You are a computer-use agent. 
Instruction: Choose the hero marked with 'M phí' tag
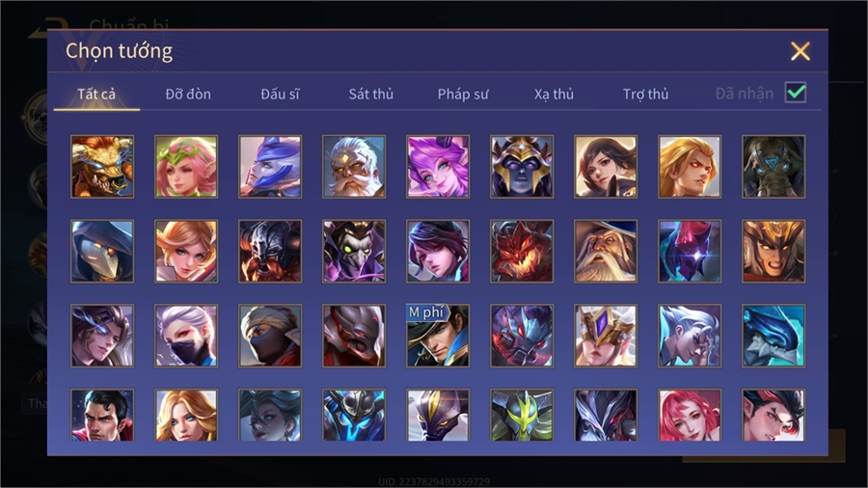(x=438, y=336)
